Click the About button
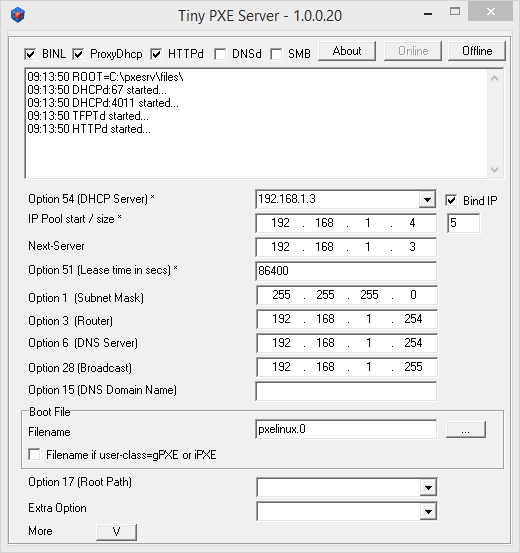Image resolution: width=520 pixels, height=553 pixels. click(x=347, y=51)
